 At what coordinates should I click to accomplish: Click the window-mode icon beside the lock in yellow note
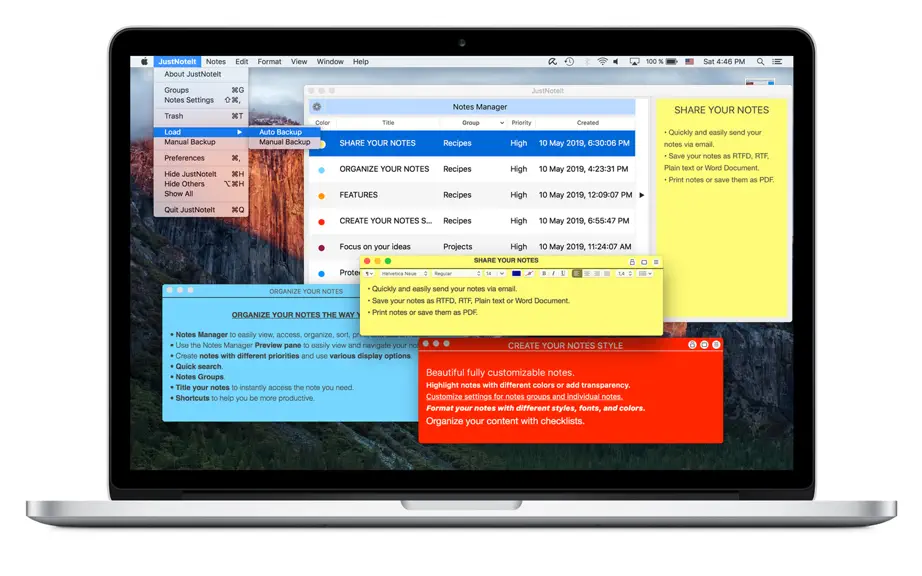[x=644, y=262]
